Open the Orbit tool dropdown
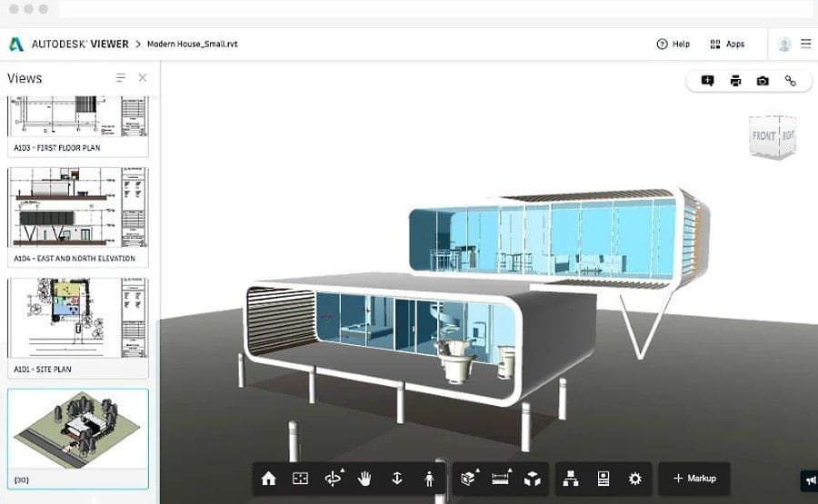 (x=334, y=479)
